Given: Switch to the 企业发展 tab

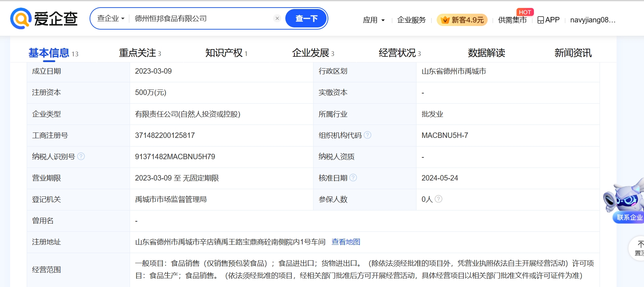Looking at the screenshot, I should tap(313, 53).
